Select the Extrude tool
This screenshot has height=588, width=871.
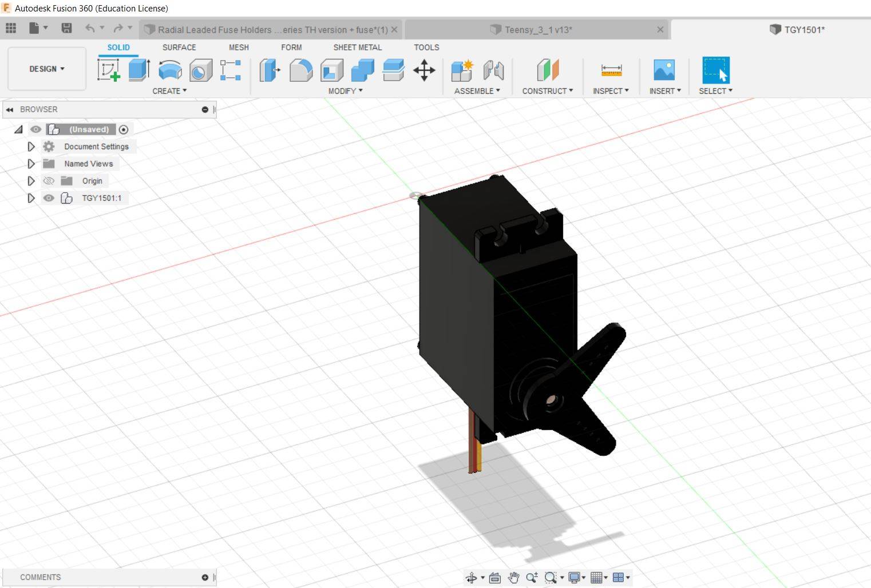(139, 70)
